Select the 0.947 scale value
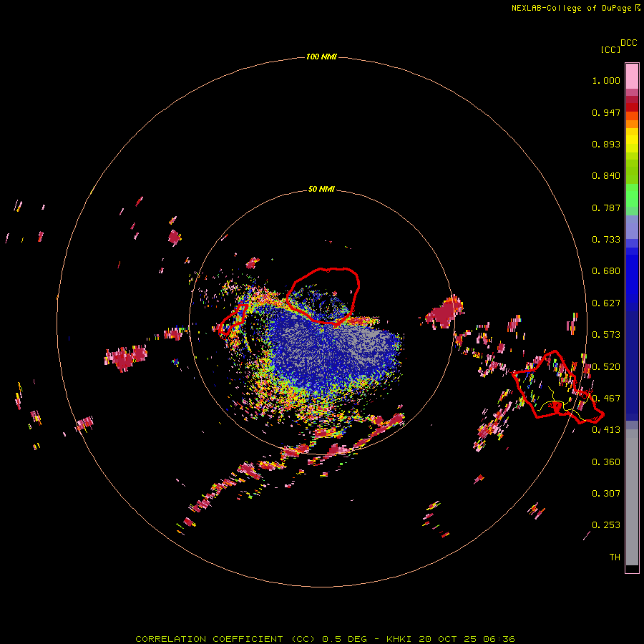644x644 pixels. click(x=606, y=112)
